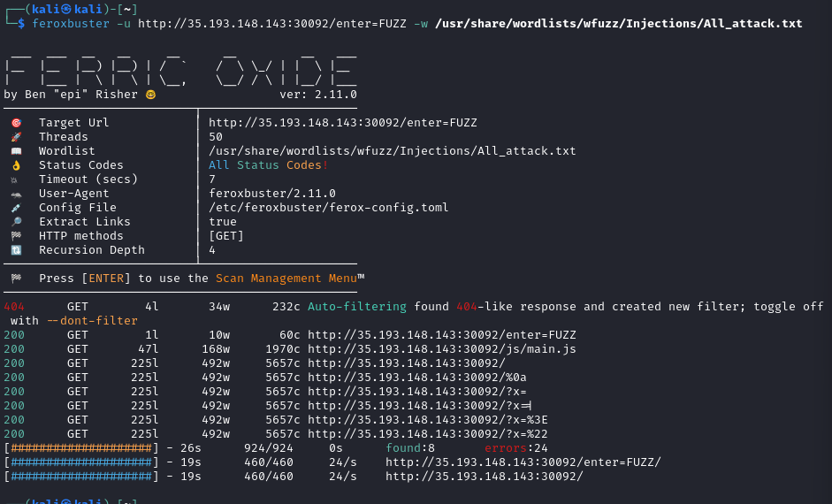The image size is (832, 504).
Task: Click the progress URL ending in enter=FUZZ/
Action: 523,462
